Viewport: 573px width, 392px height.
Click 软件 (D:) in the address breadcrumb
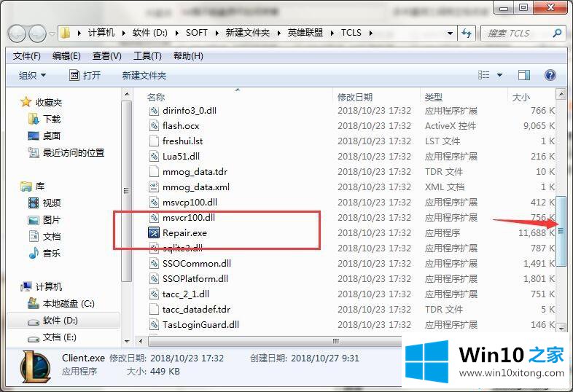pos(150,33)
